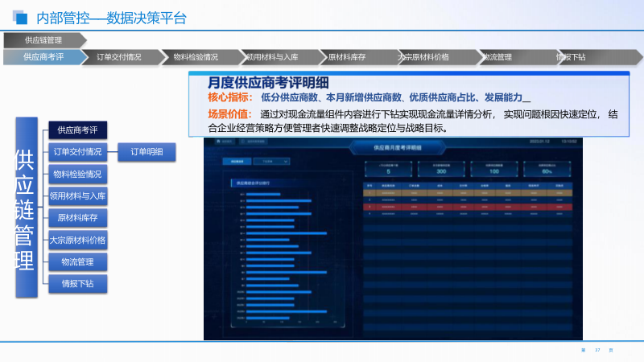Image resolution: width=644 pixels, height=362 pixels.
Task: Select 情报下钻 box in the left tree
Action: [x=77, y=283]
